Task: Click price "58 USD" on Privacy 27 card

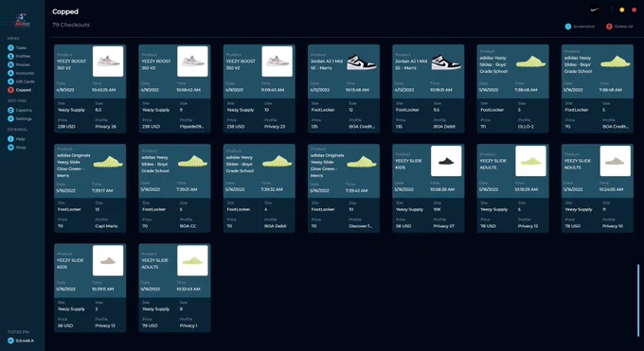Action: click(x=403, y=226)
